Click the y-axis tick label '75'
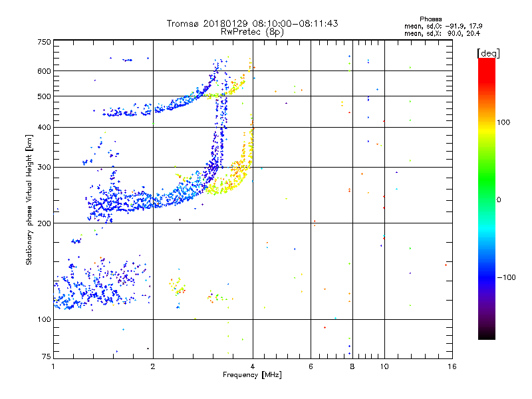Viewport: 532px width, 399px height. 47,356
